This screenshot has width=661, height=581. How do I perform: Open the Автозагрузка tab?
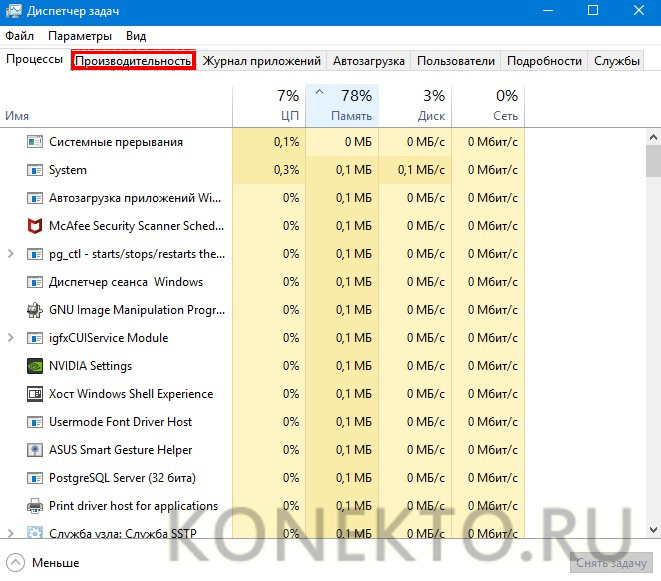(368, 61)
